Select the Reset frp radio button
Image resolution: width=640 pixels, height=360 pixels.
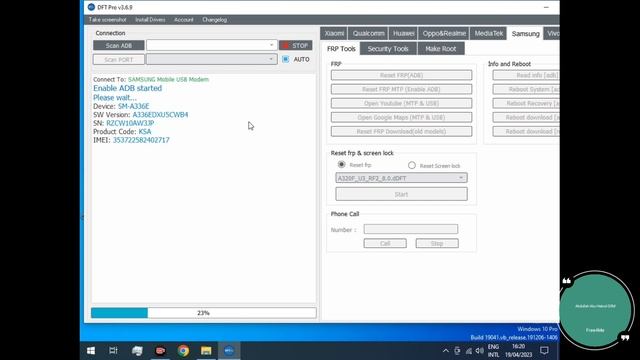(342, 164)
